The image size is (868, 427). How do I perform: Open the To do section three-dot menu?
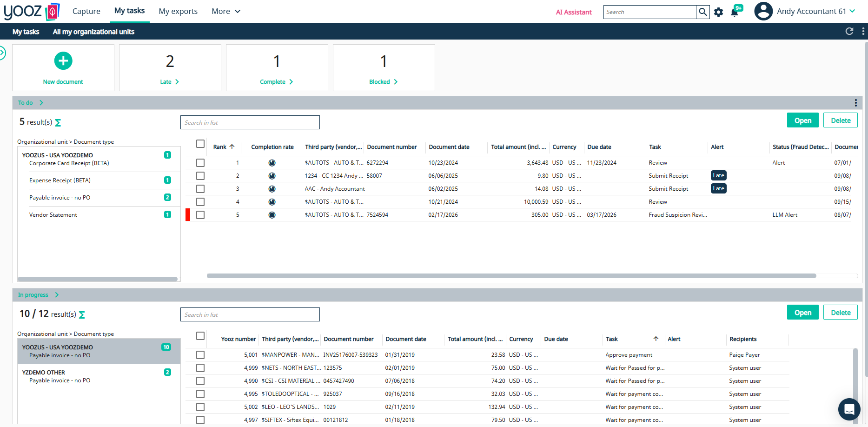pos(855,103)
